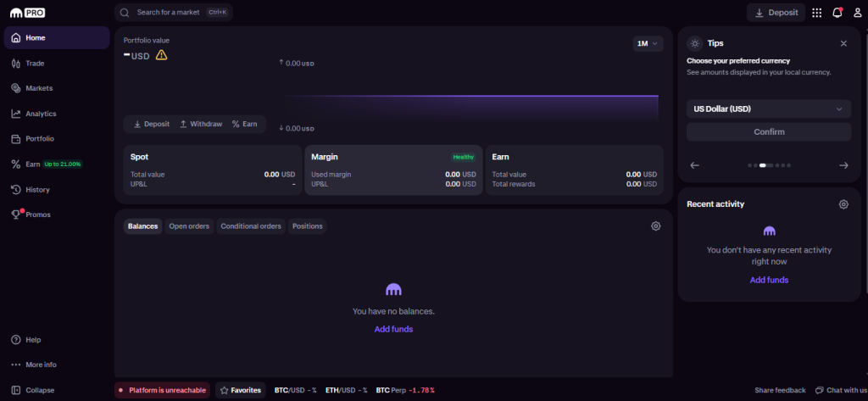The image size is (868, 401).
Task: Switch to the Positions tab
Action: tap(307, 226)
